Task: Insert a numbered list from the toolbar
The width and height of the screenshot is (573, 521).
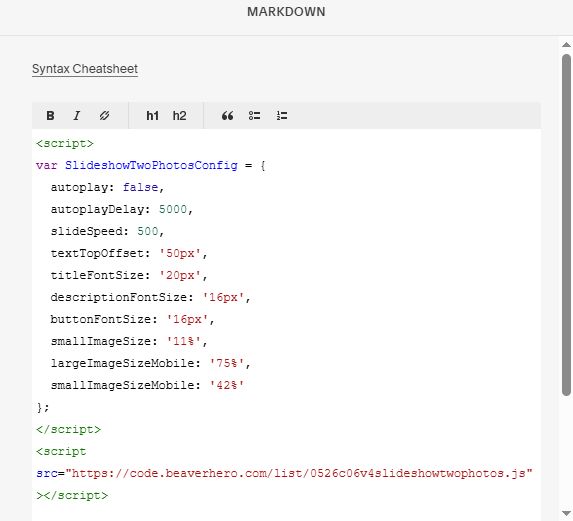Action: pos(282,116)
